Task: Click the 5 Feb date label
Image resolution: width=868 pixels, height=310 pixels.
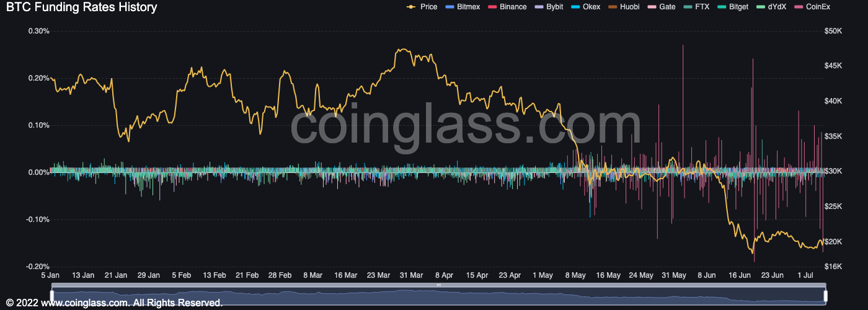Action: point(182,275)
